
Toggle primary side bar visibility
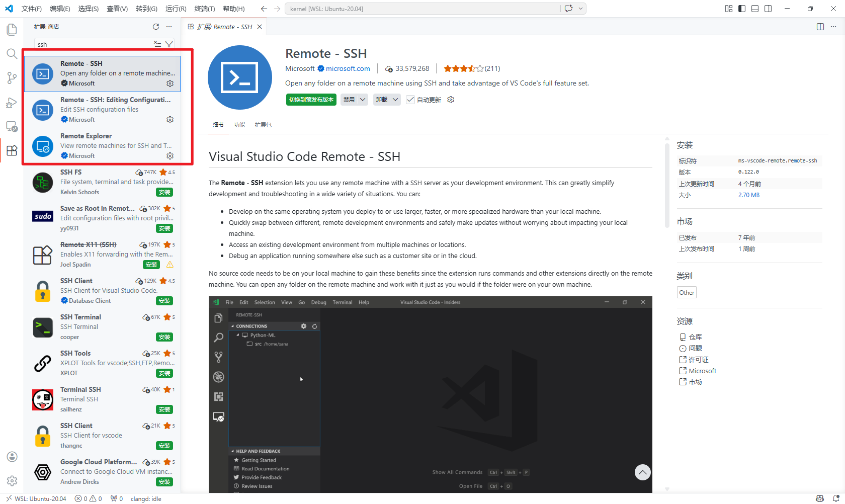pyautogui.click(x=742, y=9)
